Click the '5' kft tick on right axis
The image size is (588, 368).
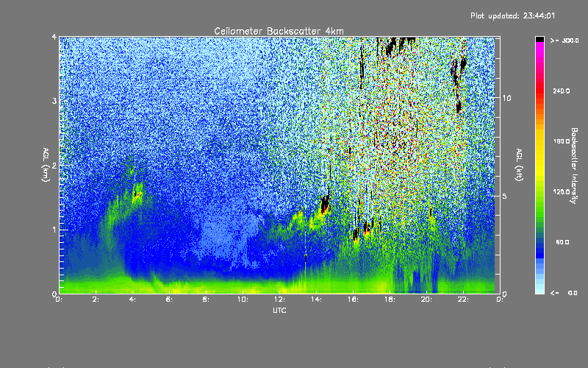(505, 196)
